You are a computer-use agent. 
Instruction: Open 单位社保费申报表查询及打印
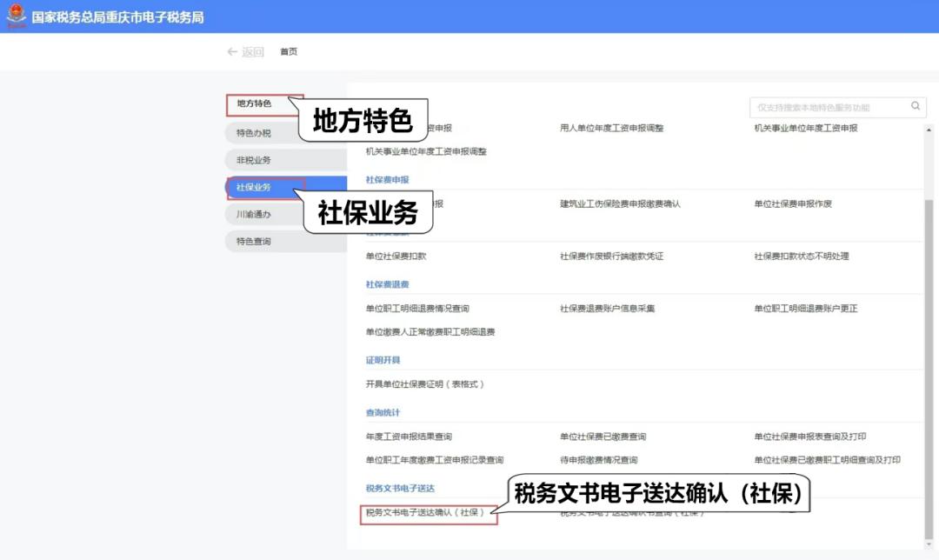pyautogui.click(x=809, y=437)
